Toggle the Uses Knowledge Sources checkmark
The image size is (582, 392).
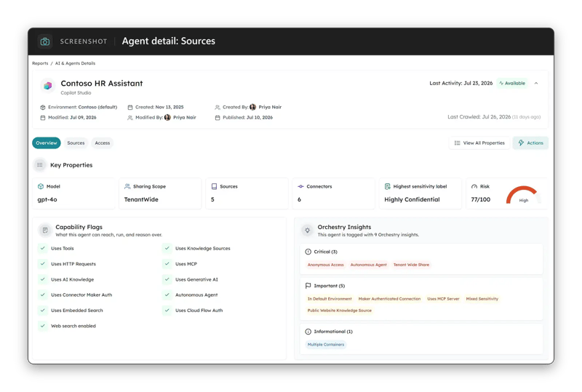[167, 248]
